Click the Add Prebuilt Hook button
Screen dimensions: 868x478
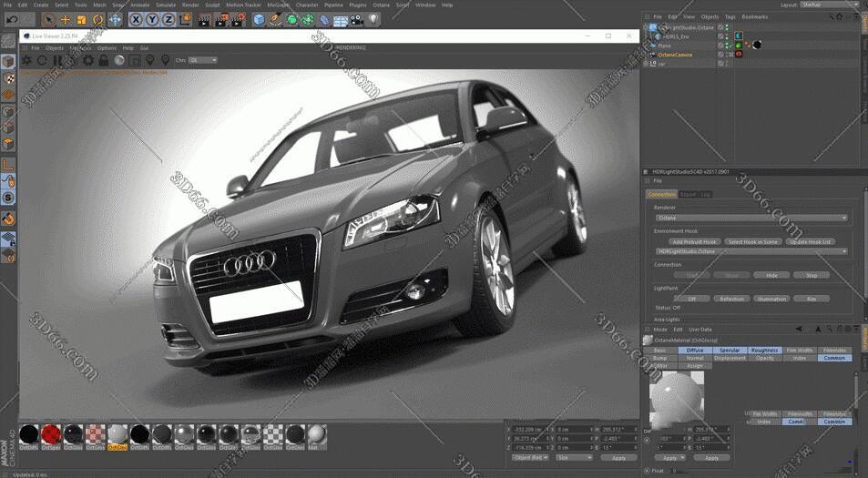click(694, 242)
